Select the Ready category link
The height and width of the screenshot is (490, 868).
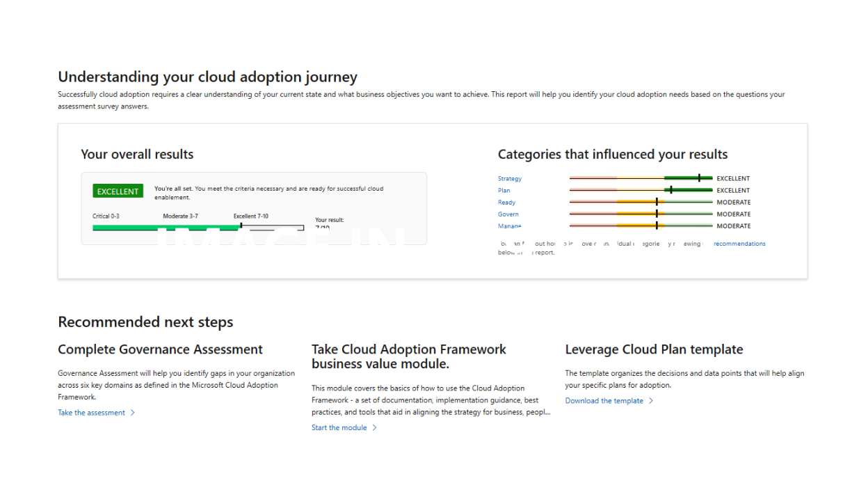click(506, 203)
